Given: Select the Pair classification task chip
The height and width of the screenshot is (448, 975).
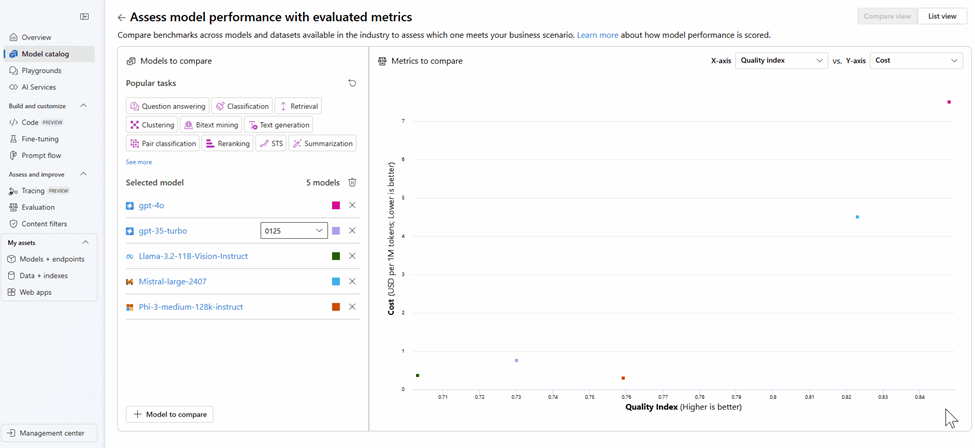Looking at the screenshot, I should pyautogui.click(x=162, y=144).
